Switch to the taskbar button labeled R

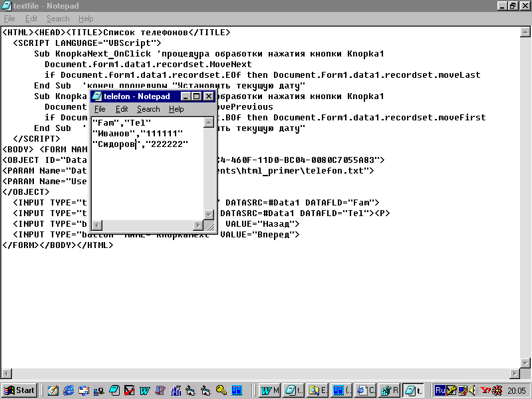tap(390, 390)
